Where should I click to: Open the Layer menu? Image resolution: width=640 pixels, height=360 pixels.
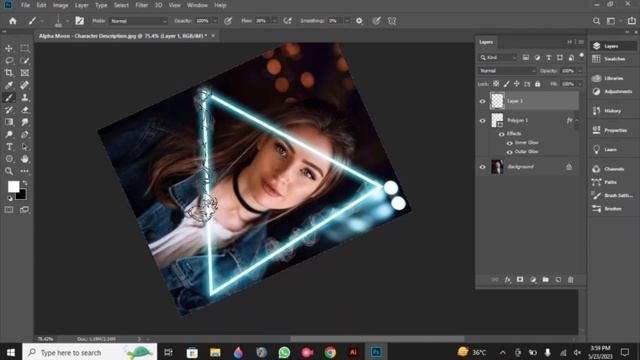pyautogui.click(x=82, y=5)
